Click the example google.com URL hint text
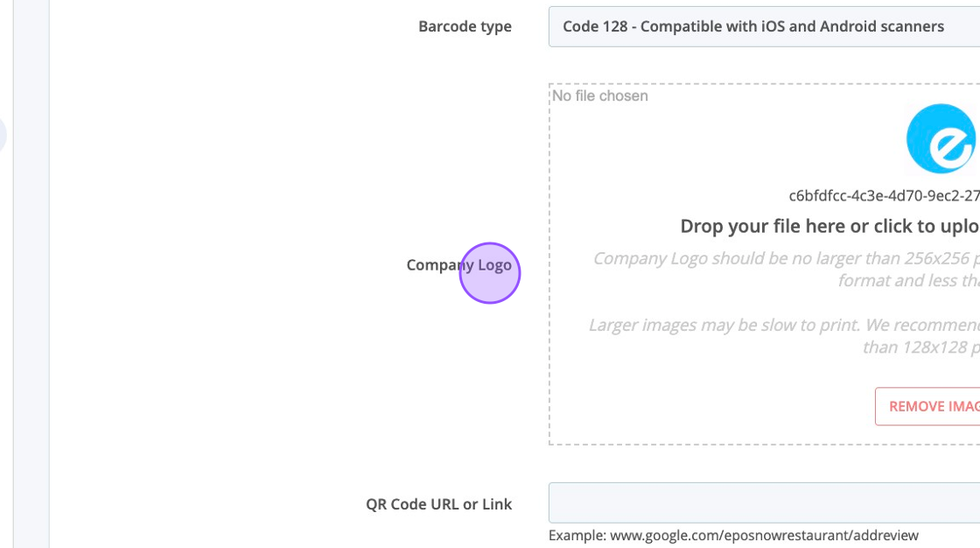The image size is (980, 548). coord(733,535)
